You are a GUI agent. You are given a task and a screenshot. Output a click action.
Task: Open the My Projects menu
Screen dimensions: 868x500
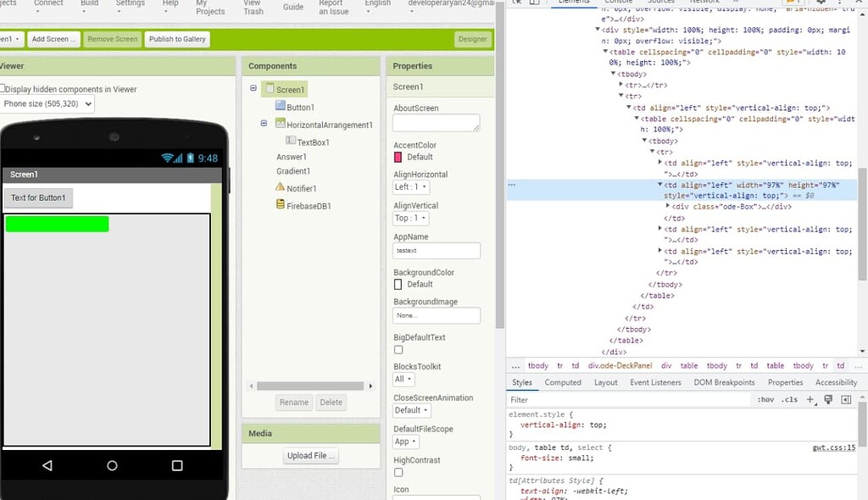click(210, 9)
